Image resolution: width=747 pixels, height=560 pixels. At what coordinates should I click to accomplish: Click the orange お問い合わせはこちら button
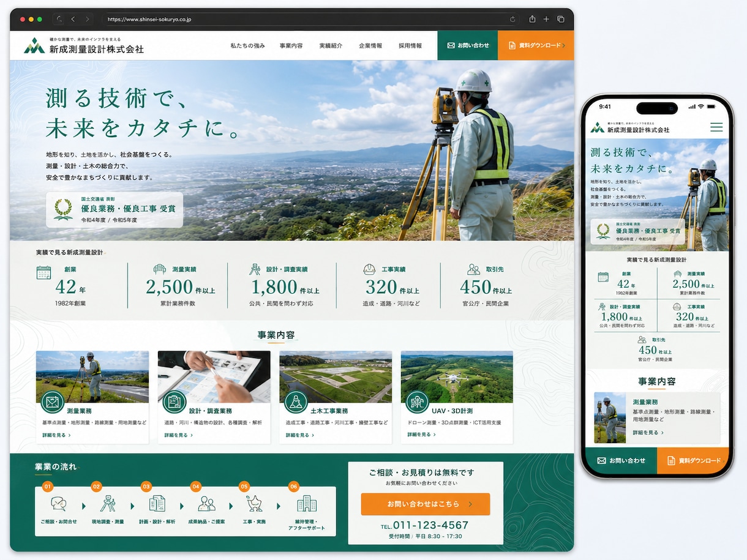[x=426, y=504]
